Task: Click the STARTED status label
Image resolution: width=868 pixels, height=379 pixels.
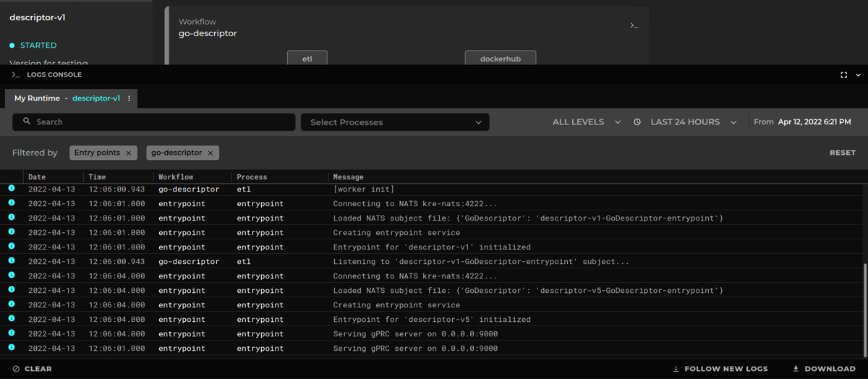Action: click(38, 46)
